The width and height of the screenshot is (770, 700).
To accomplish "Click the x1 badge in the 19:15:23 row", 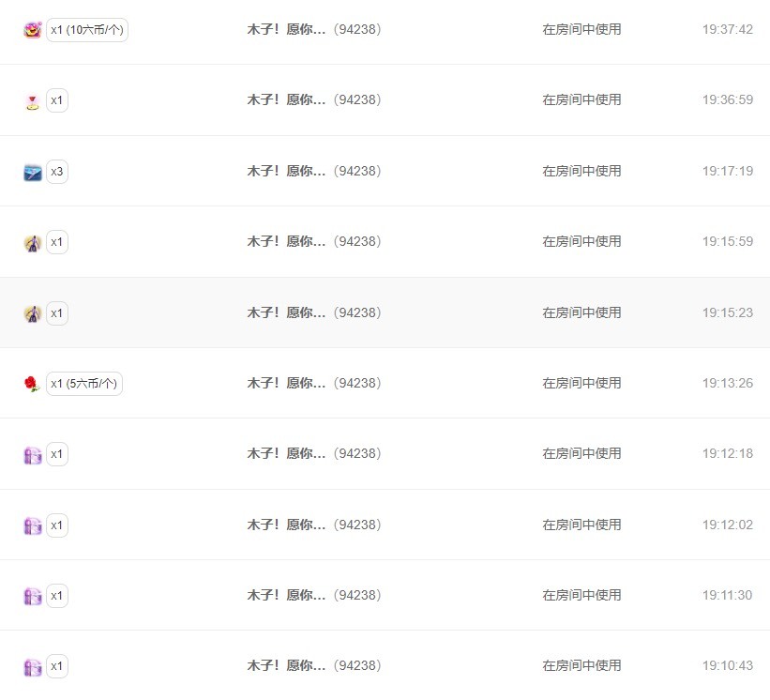I will click(57, 312).
